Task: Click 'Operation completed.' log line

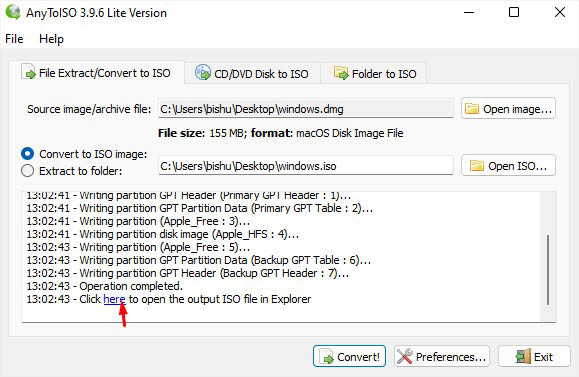Action: coord(105,286)
